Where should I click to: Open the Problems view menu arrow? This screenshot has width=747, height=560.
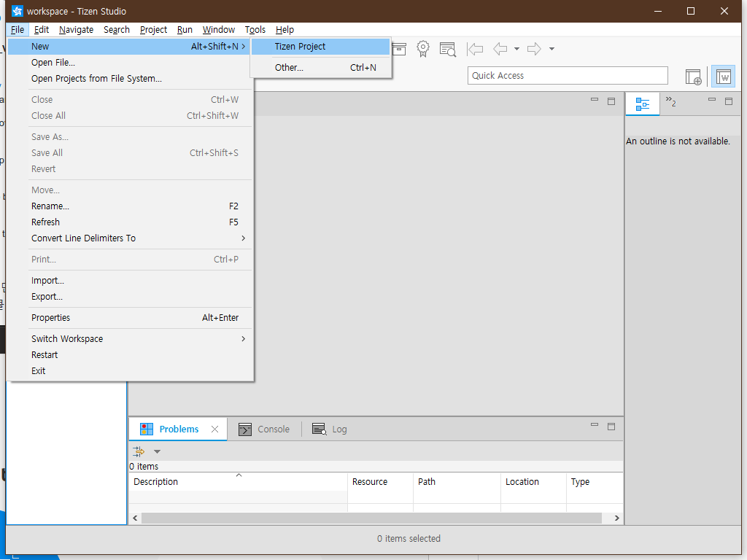pyautogui.click(x=158, y=451)
